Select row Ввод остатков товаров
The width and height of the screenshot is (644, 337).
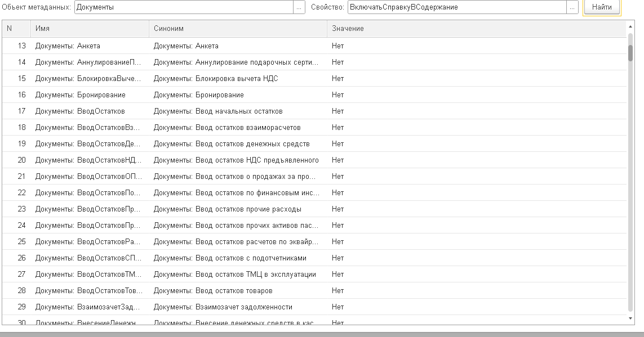[314, 291]
